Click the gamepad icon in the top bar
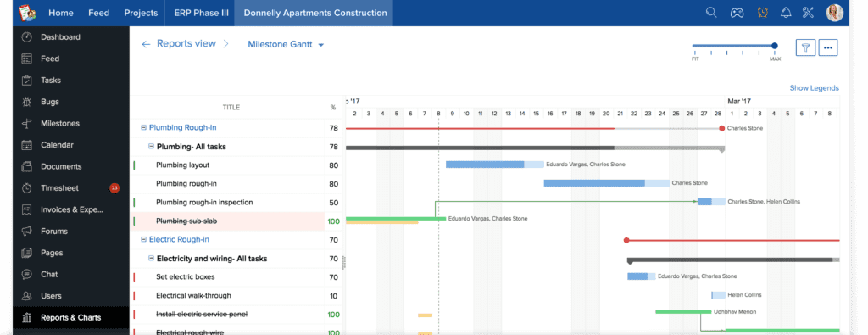The image size is (868, 335). click(x=737, y=13)
